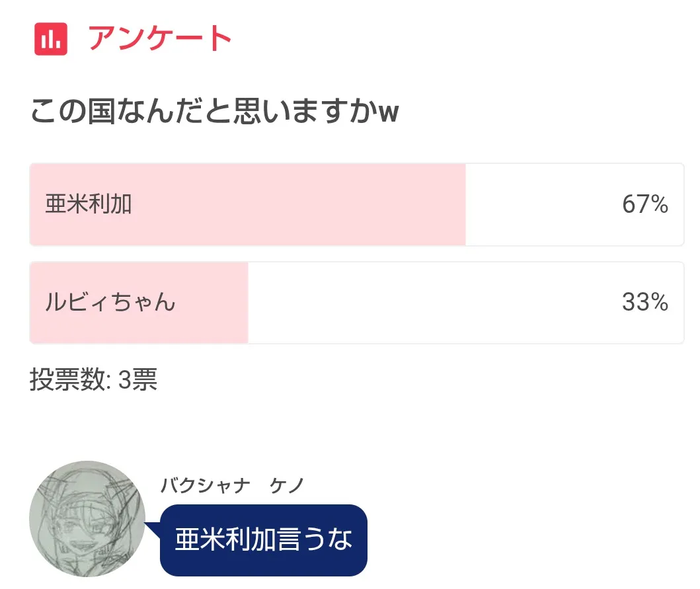700x589 pixels.
Task: Click the ケノ part of the commenter name
Action: [x=287, y=486]
